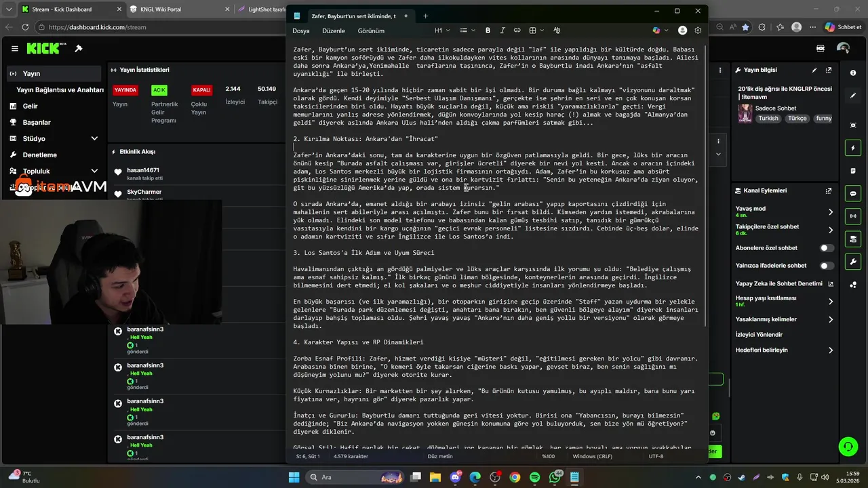
Task: Open Notepad settings gear
Action: (698, 30)
